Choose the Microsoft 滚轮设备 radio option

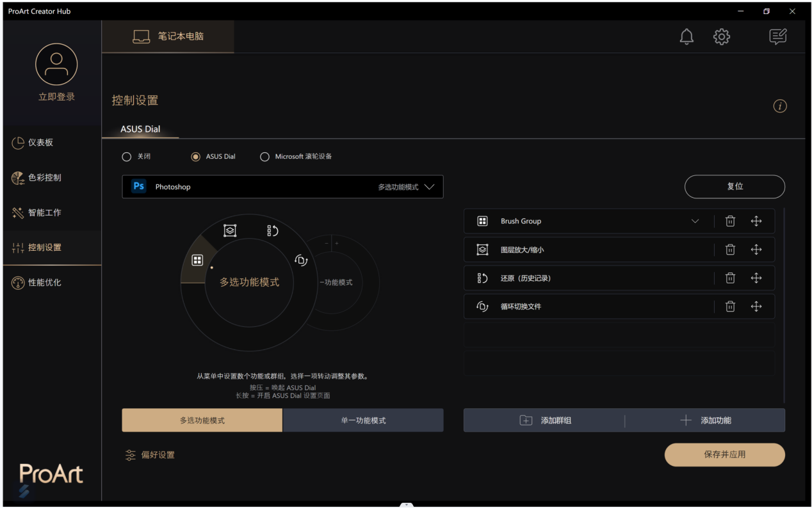pos(264,157)
